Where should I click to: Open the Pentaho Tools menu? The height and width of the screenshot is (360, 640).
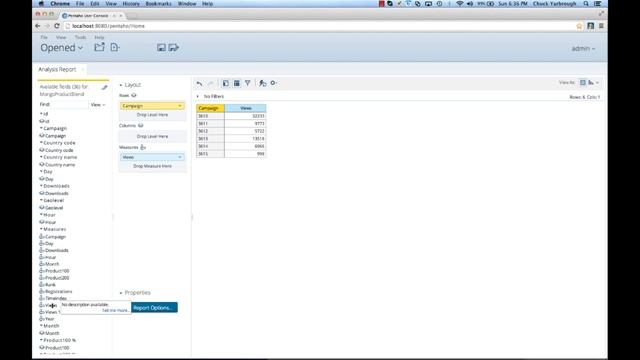click(80, 37)
